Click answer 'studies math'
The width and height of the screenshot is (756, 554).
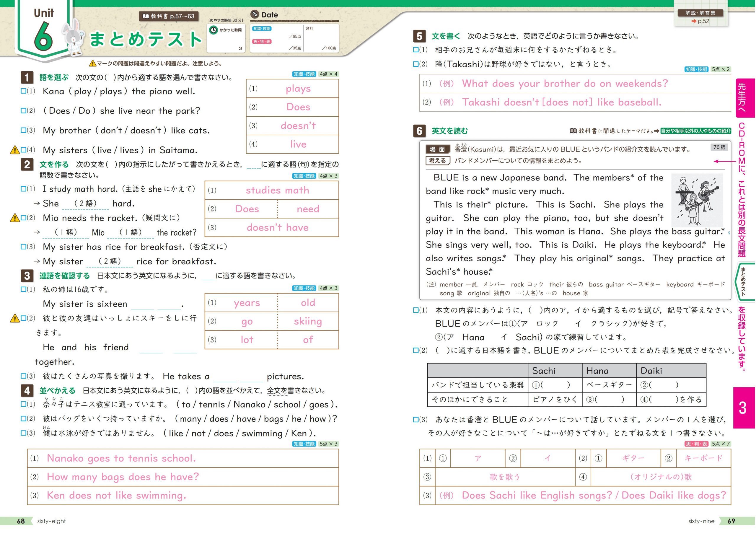coord(278,190)
